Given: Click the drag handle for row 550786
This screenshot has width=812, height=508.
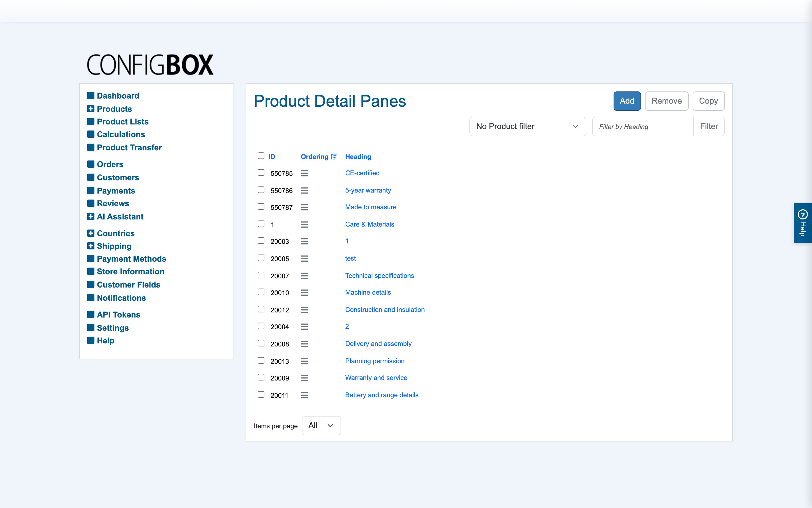Looking at the screenshot, I should pyautogui.click(x=304, y=190).
